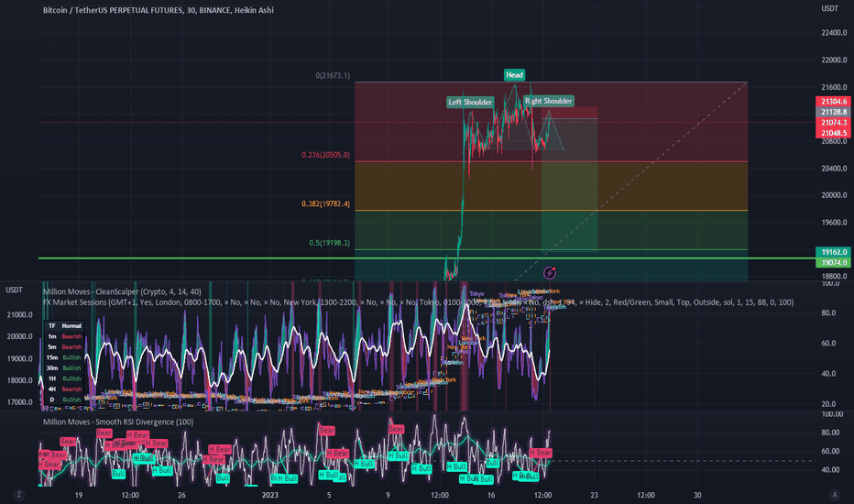
Task: Click the red price tag 21048.5
Action: point(834,133)
